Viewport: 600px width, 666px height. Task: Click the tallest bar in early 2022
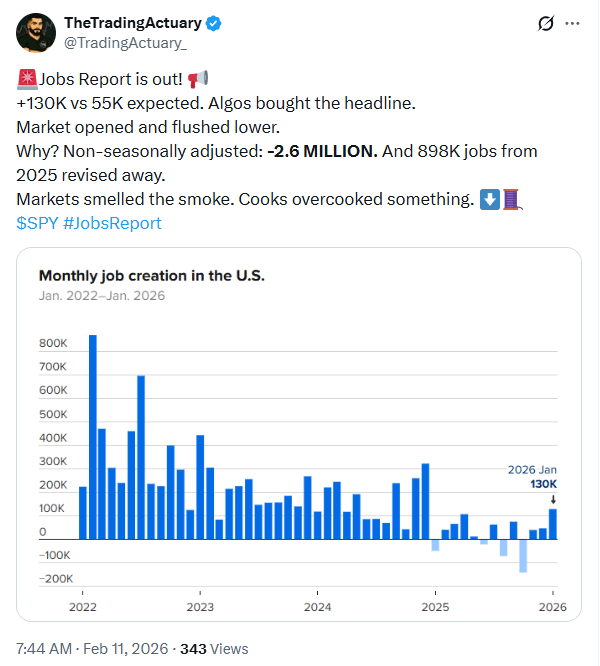coord(93,437)
